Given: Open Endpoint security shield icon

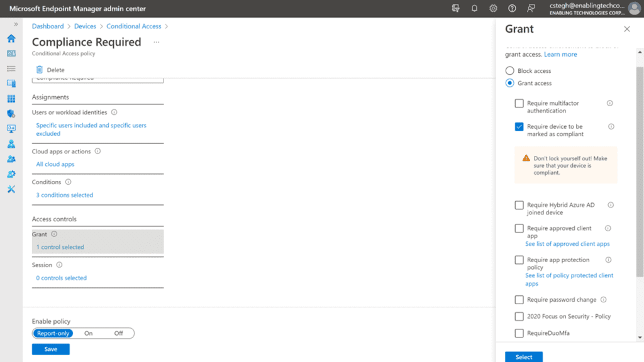Looking at the screenshot, I should (11, 114).
